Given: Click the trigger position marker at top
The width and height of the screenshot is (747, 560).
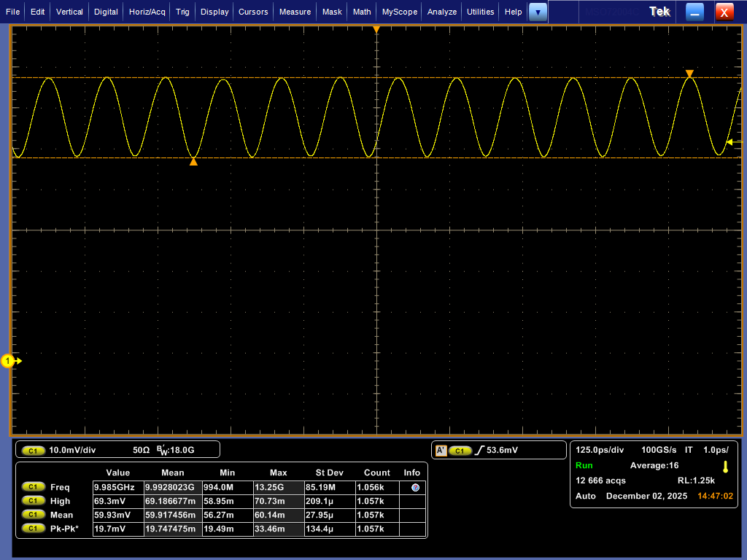Looking at the screenshot, I should (x=376, y=30).
